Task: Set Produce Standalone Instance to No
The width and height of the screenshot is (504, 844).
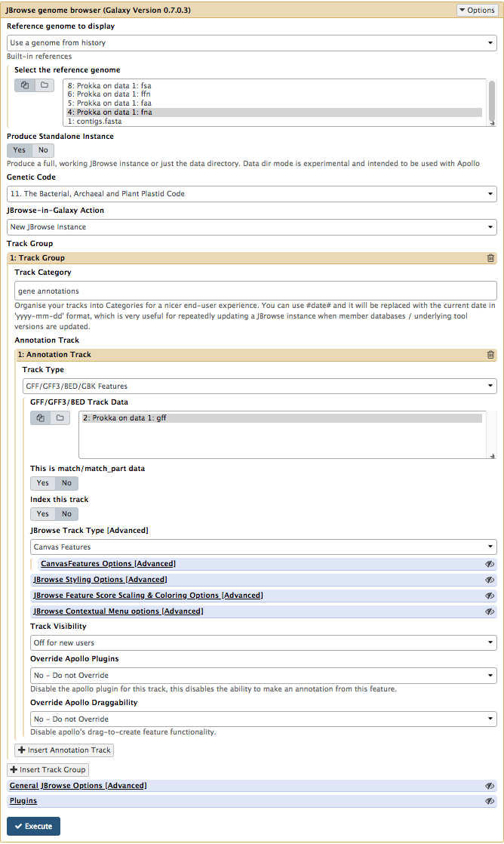Action: (43, 150)
